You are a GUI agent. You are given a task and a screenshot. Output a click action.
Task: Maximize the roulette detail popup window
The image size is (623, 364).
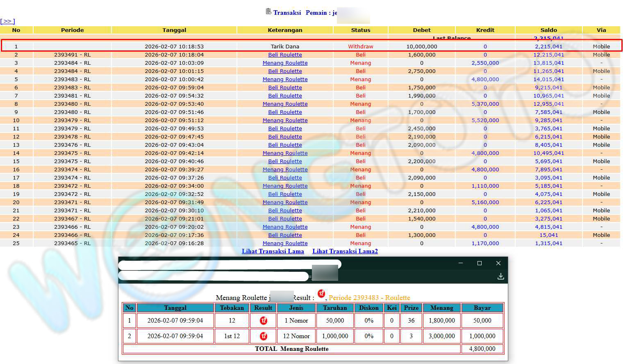pyautogui.click(x=479, y=263)
